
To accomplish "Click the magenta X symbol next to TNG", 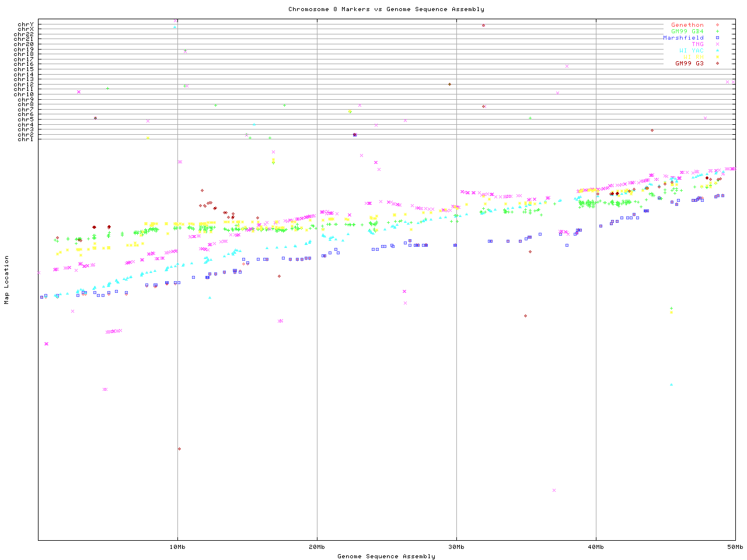I will point(717,44).
